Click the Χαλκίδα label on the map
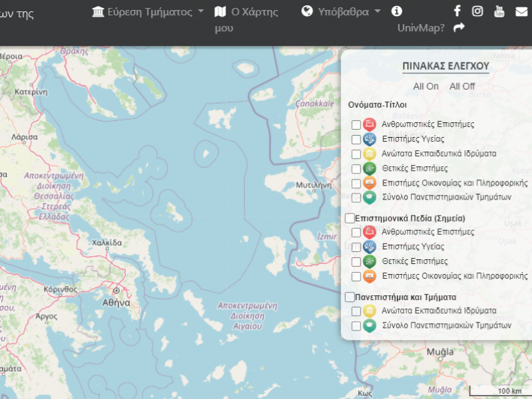The image size is (532, 399). click(107, 243)
